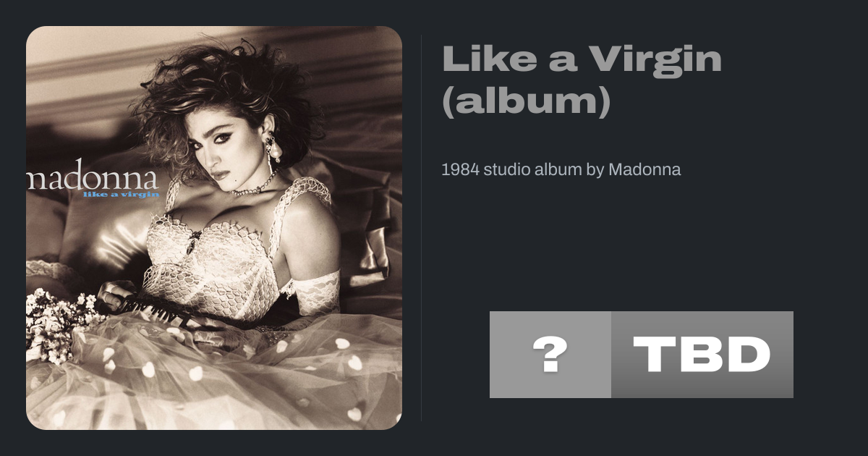Viewport: 868px width, 456px height.
Task: Click the pearl drop earring on the cover
Action: point(275,148)
